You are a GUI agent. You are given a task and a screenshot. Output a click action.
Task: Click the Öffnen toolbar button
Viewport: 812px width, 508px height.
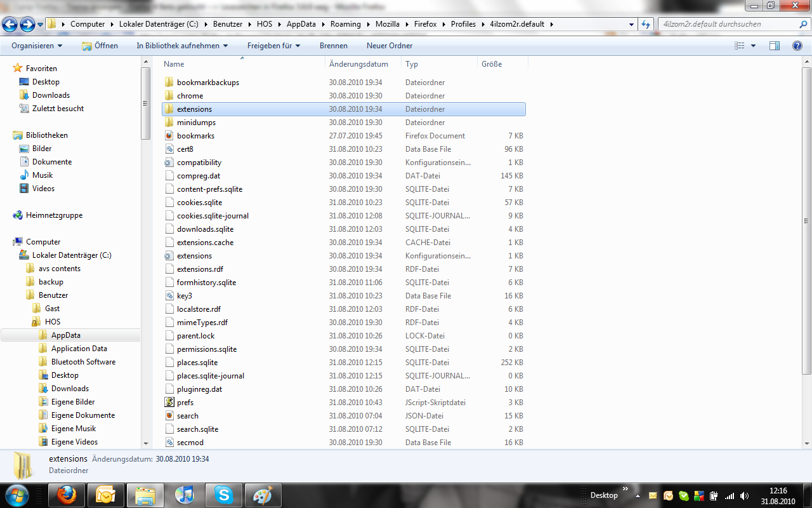[x=100, y=46]
